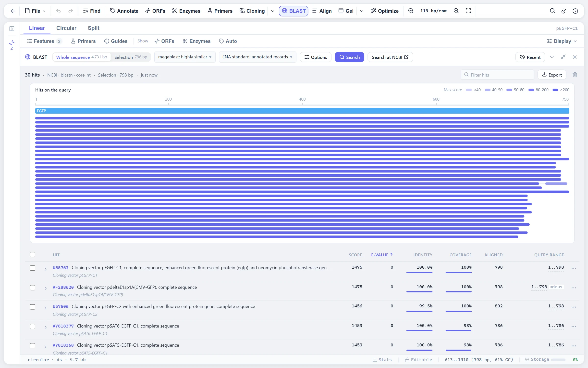Image resolution: width=588 pixels, height=368 pixels.
Task: Check the AY818368 hit checkbox
Action: [33, 346]
